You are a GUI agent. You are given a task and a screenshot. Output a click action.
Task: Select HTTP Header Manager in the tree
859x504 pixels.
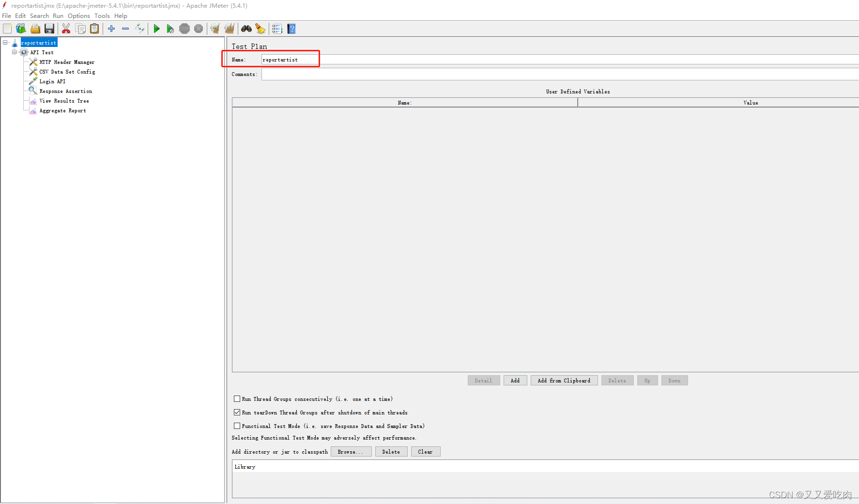point(67,62)
